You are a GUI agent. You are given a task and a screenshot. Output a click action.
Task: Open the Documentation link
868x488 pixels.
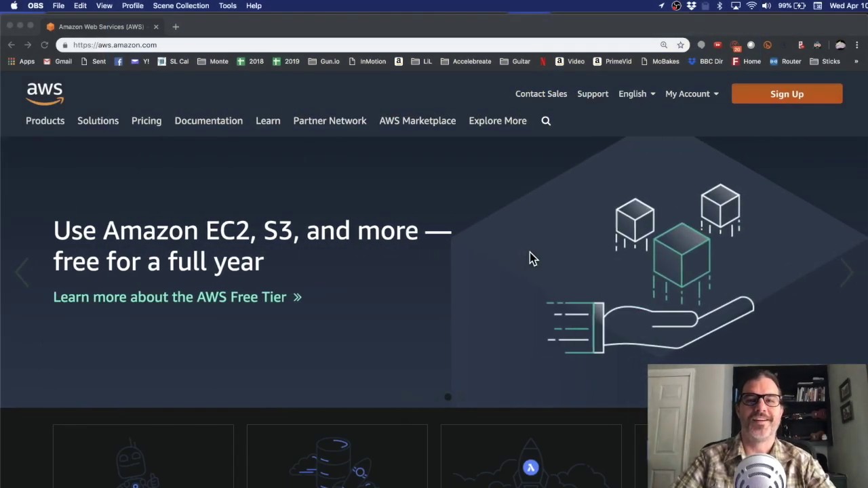pyautogui.click(x=208, y=121)
